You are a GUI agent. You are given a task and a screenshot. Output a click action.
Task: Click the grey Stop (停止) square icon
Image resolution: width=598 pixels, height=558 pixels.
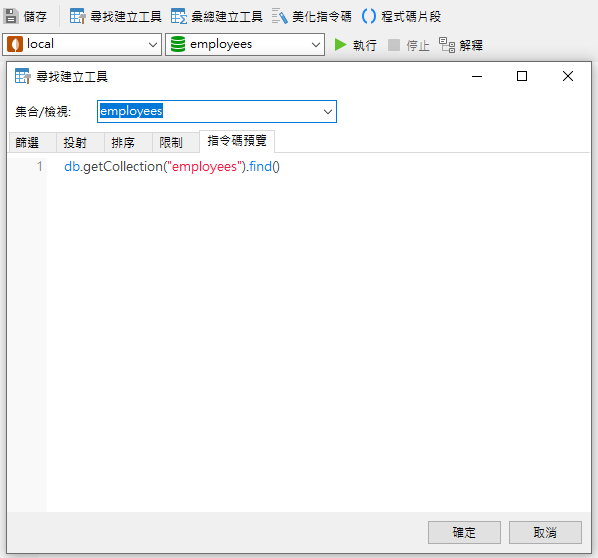click(x=394, y=45)
